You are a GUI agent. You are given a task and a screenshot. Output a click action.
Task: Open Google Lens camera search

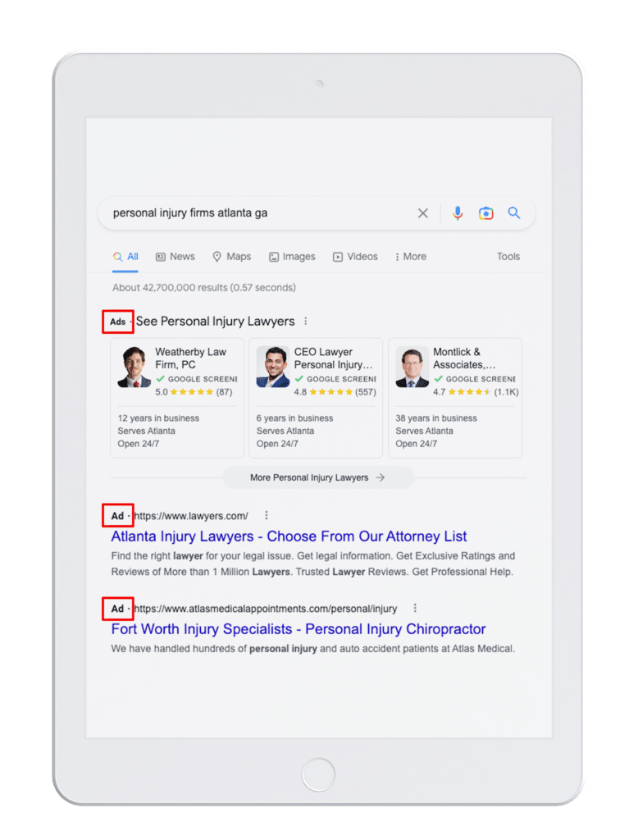point(485,213)
